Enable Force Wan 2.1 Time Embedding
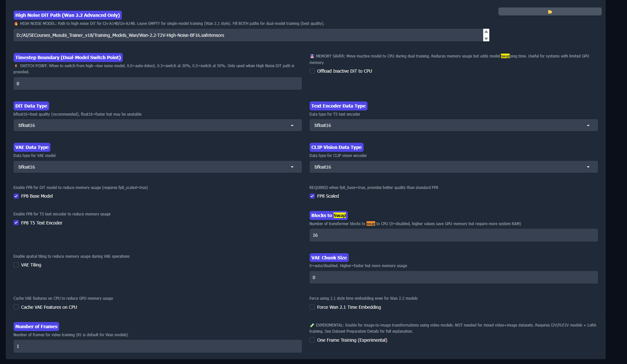The height and width of the screenshot is (364, 627). coord(312,307)
